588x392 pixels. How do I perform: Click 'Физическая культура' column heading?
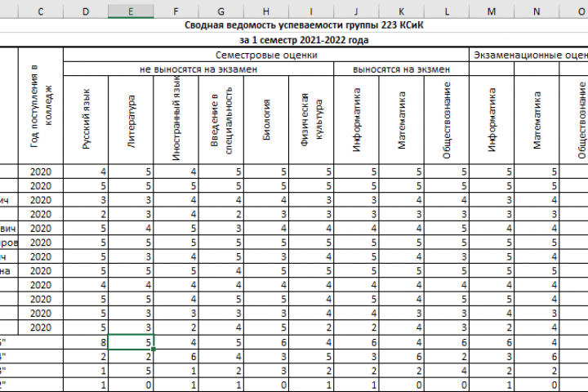tap(311, 120)
